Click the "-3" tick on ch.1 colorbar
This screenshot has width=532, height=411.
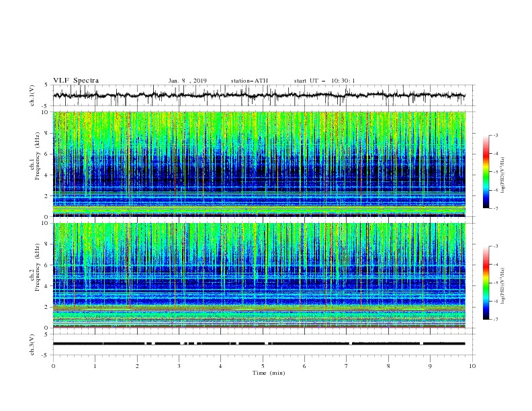pyautogui.click(x=495, y=135)
